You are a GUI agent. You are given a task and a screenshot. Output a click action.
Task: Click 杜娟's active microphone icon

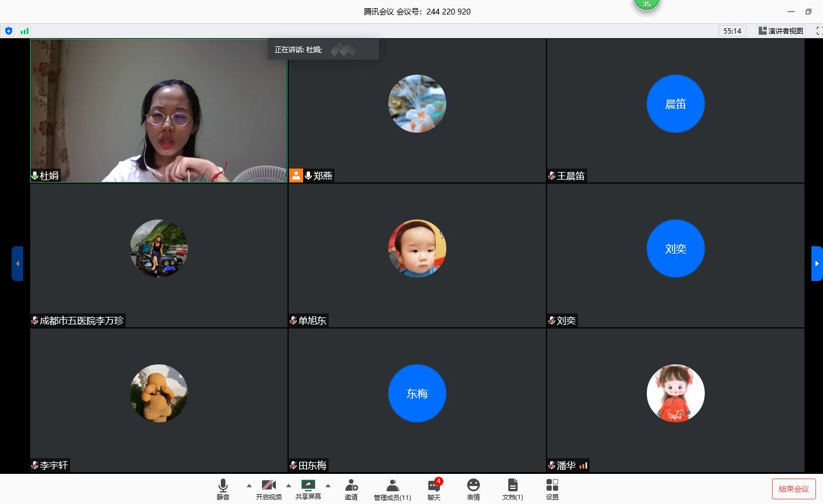[35, 176]
